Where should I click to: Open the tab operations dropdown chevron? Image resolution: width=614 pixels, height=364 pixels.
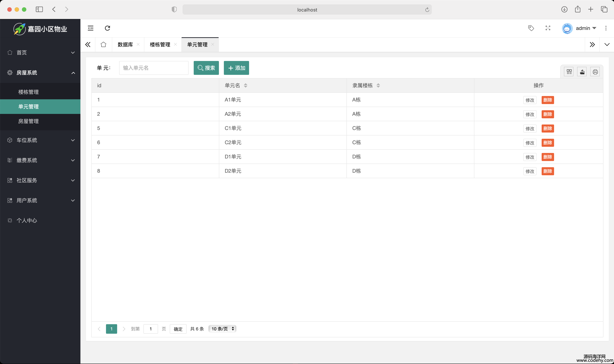607,45
